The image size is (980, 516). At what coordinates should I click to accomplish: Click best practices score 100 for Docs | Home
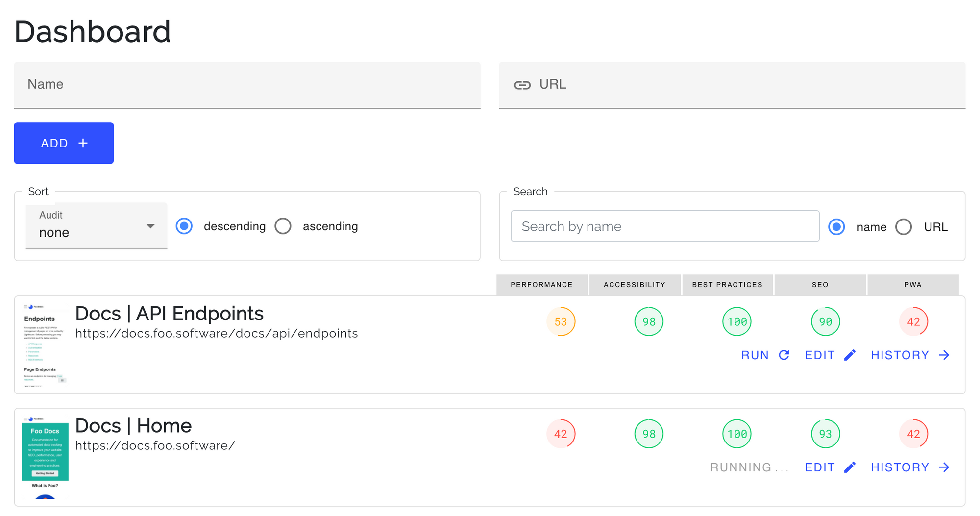pos(737,434)
